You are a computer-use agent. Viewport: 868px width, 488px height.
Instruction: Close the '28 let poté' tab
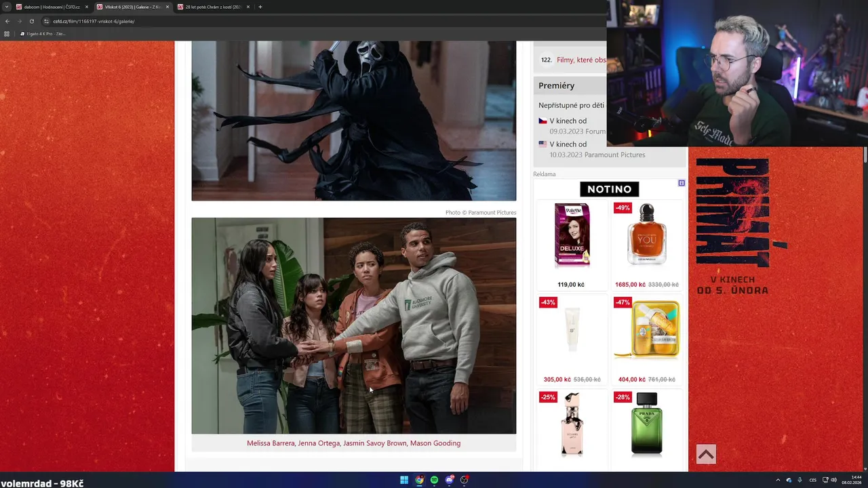(x=248, y=7)
